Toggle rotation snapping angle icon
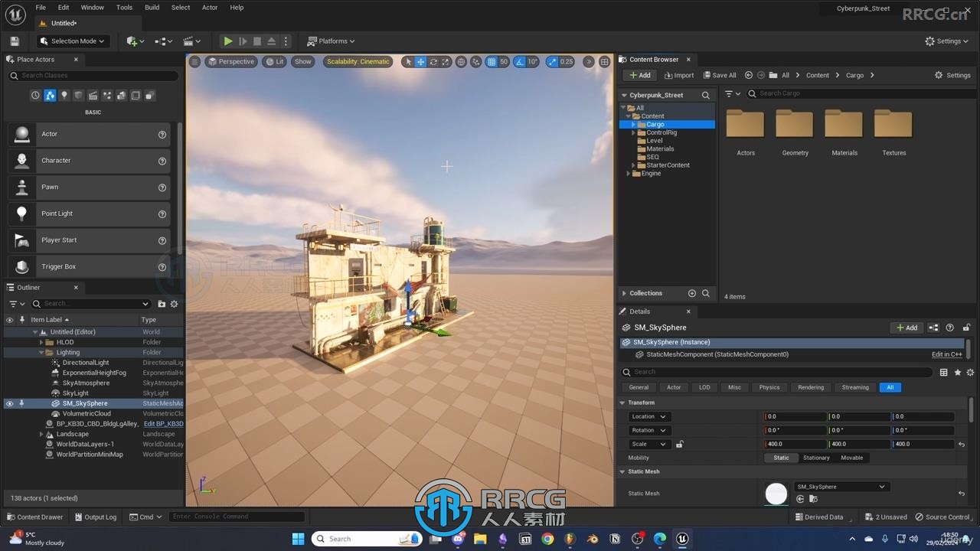The image size is (980, 551). click(x=520, y=62)
